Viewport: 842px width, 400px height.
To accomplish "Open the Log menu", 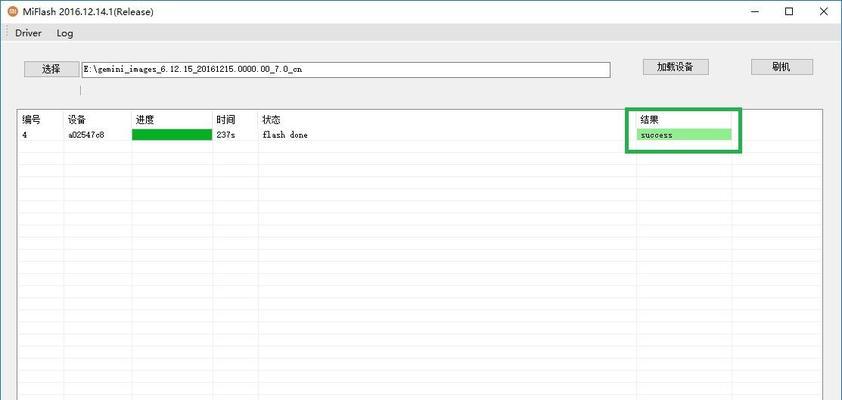I will [64, 33].
